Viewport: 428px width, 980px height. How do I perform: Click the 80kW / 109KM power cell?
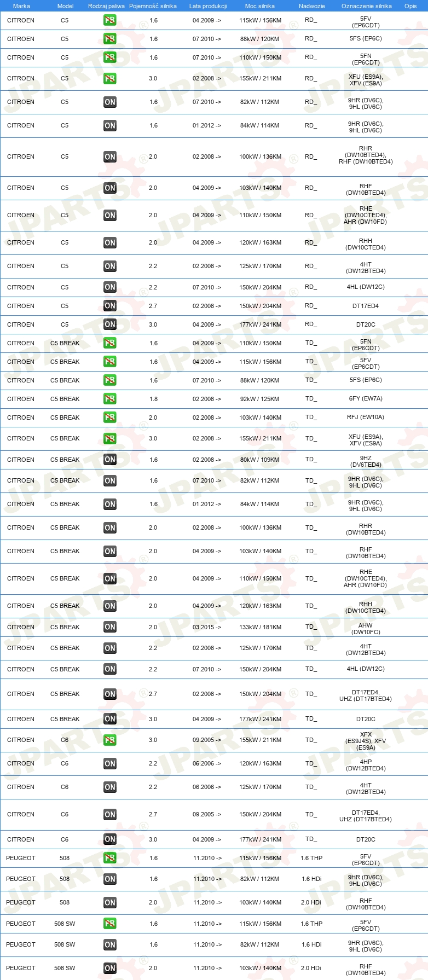coord(260,460)
